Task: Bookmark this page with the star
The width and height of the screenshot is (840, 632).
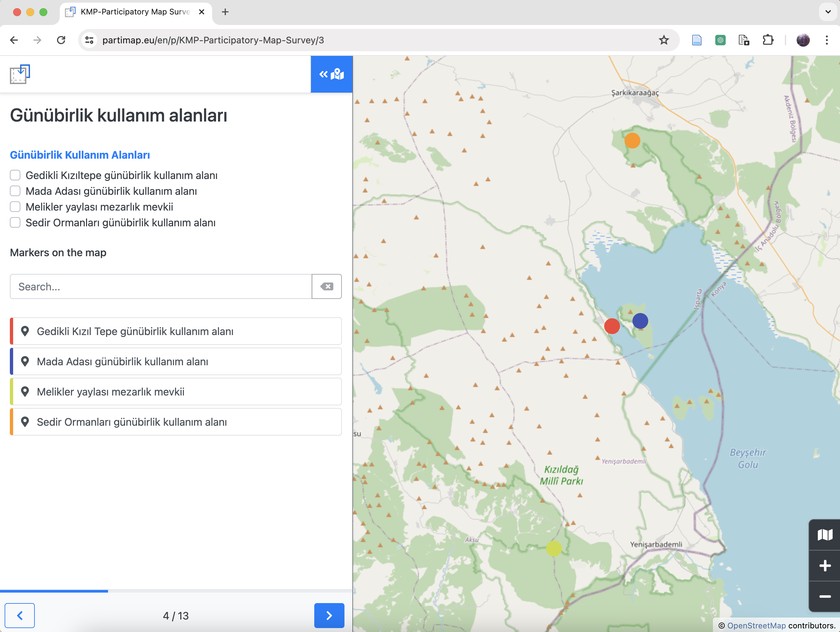Action: click(663, 40)
